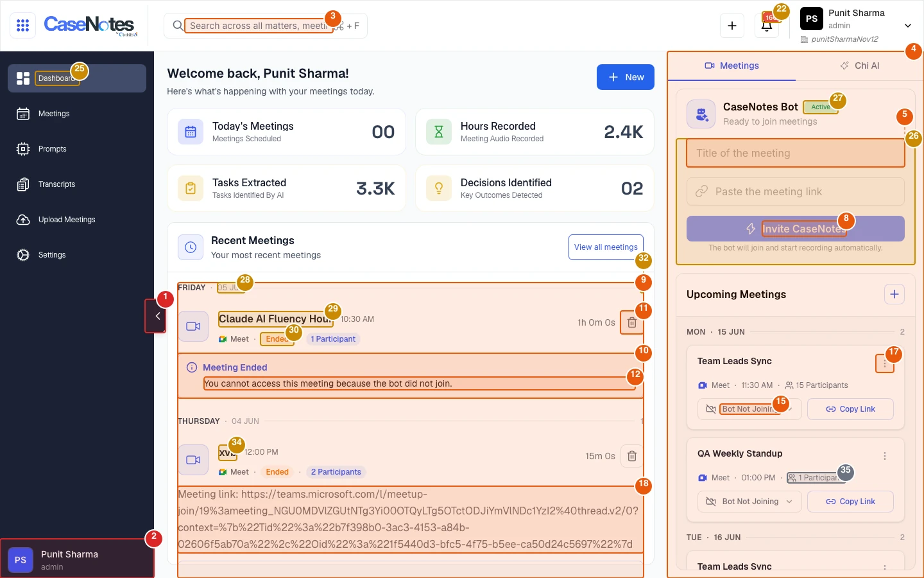The height and width of the screenshot is (578, 924).
Task: Open the Claude AI Fluency Hour meeting title
Action: tap(275, 319)
